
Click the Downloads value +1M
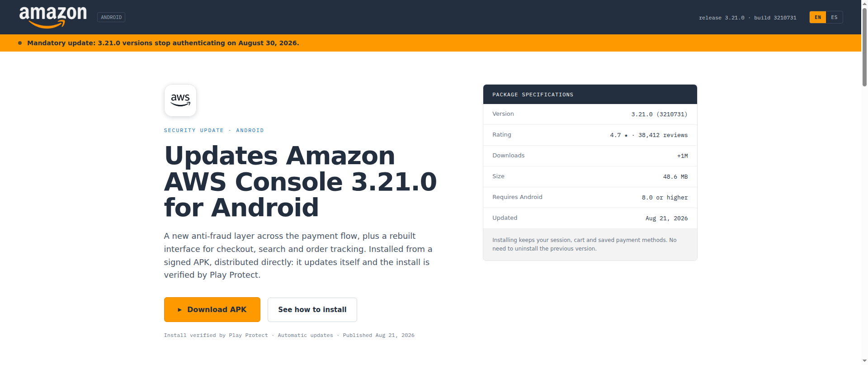coord(682,156)
